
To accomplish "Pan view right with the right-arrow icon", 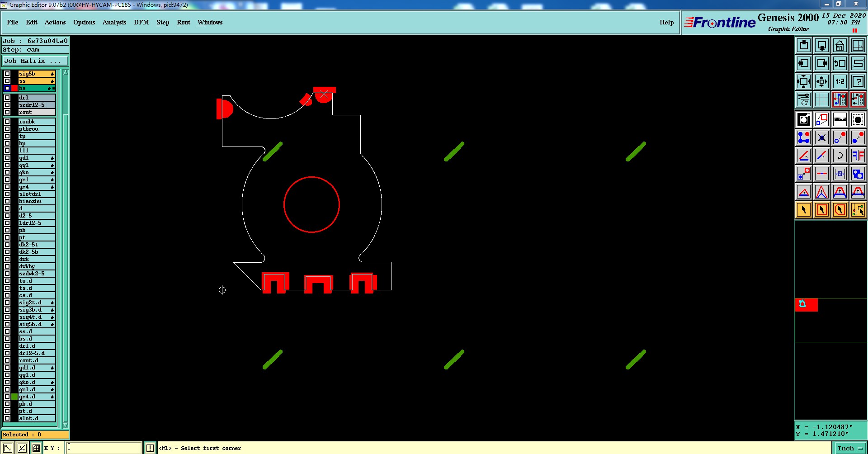I will [x=822, y=63].
